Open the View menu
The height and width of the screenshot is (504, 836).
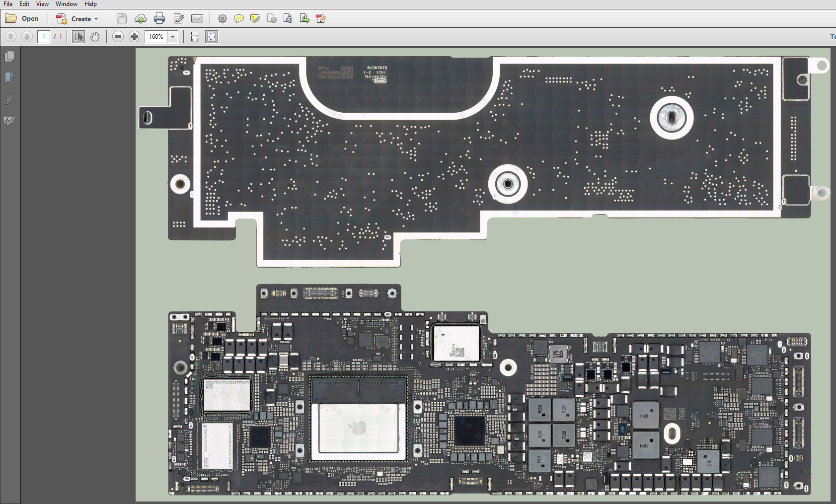42,4
